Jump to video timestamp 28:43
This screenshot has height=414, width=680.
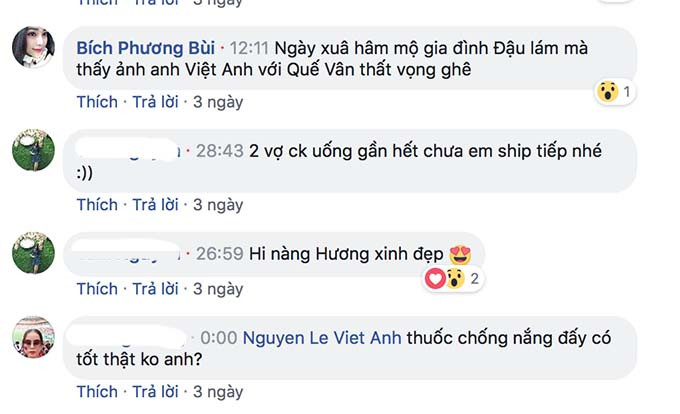coord(220,151)
